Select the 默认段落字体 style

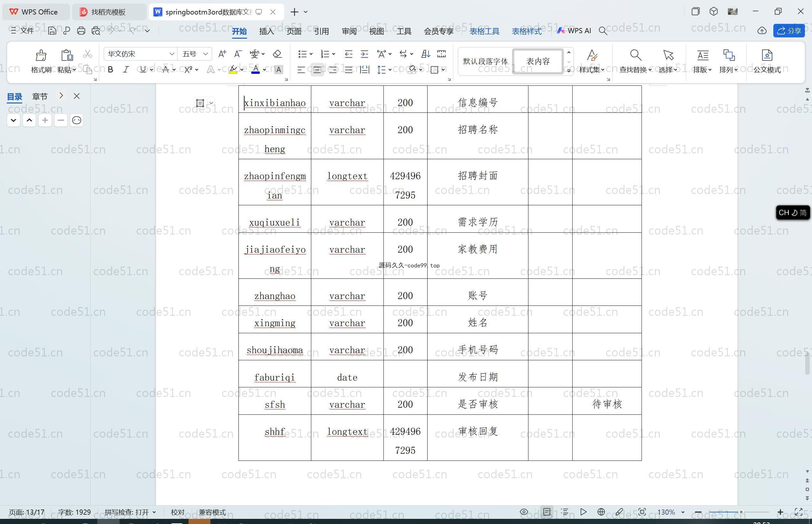485,61
